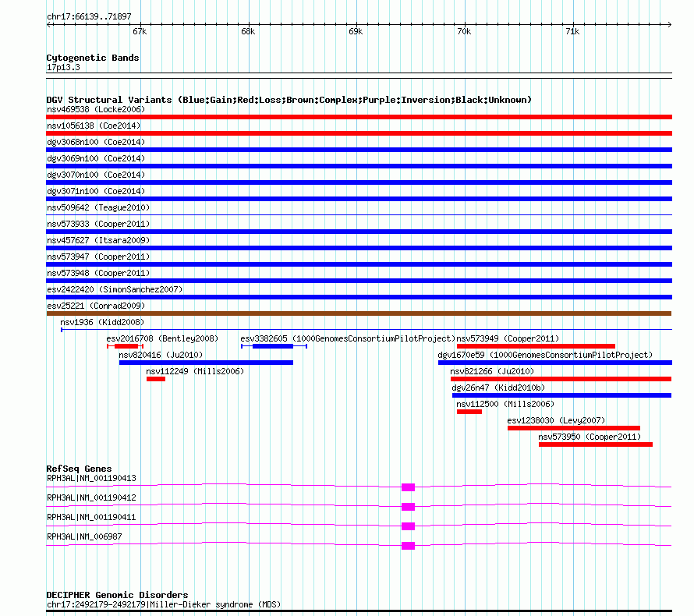Open variant dgv3071n100 (Coe2014) label
This screenshot has width=694, height=616.
[96, 191]
